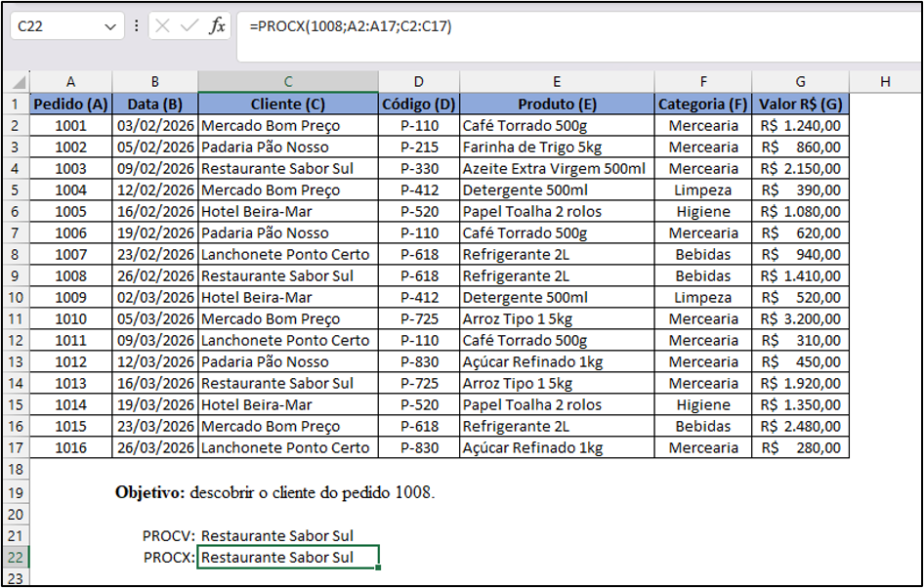
Task: Click the "Objetivo" text line in row 19
Action: click(x=274, y=492)
